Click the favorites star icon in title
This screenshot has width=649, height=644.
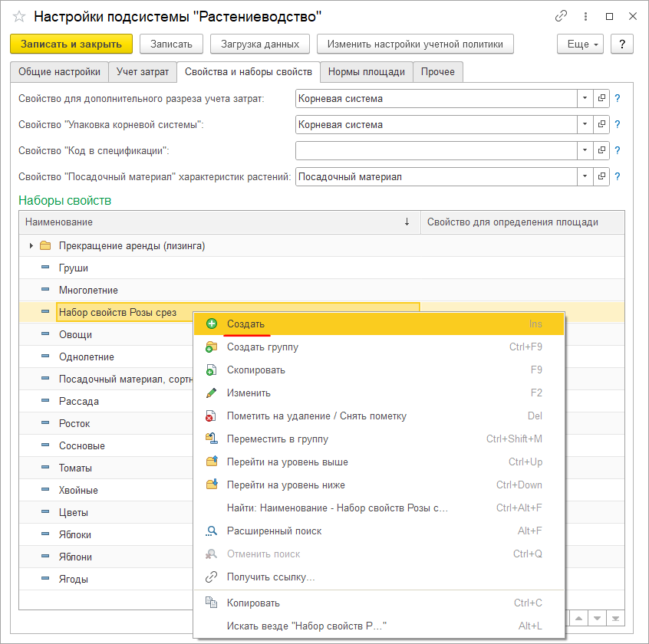(19, 16)
